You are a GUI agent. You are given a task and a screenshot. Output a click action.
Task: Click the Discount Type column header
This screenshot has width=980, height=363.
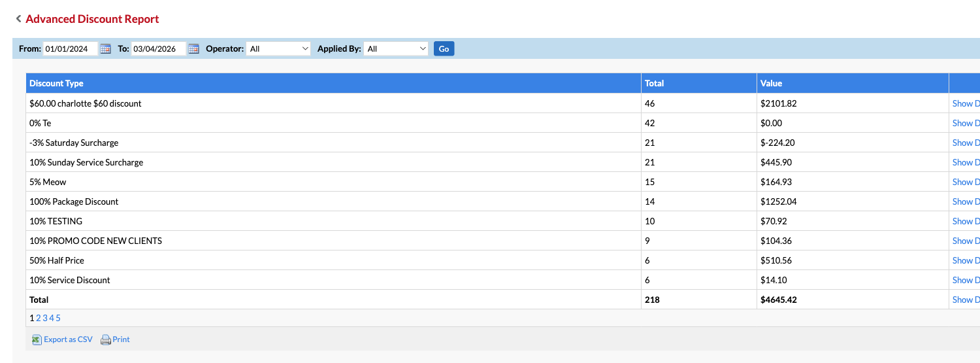tap(56, 83)
